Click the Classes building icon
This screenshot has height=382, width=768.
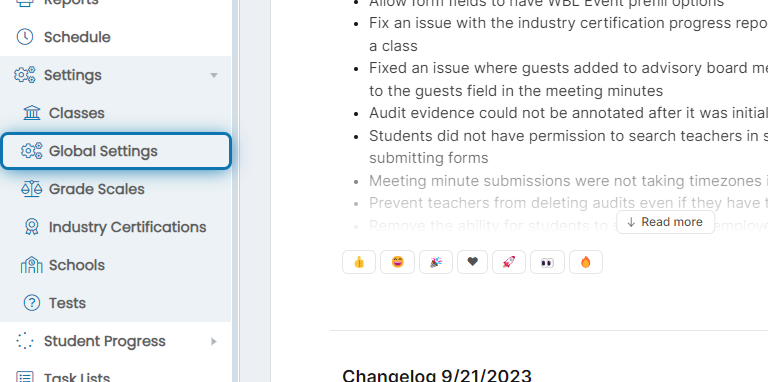coord(32,113)
